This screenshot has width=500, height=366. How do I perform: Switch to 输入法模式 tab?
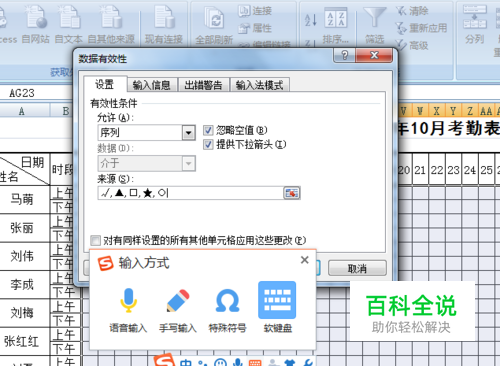point(259,85)
